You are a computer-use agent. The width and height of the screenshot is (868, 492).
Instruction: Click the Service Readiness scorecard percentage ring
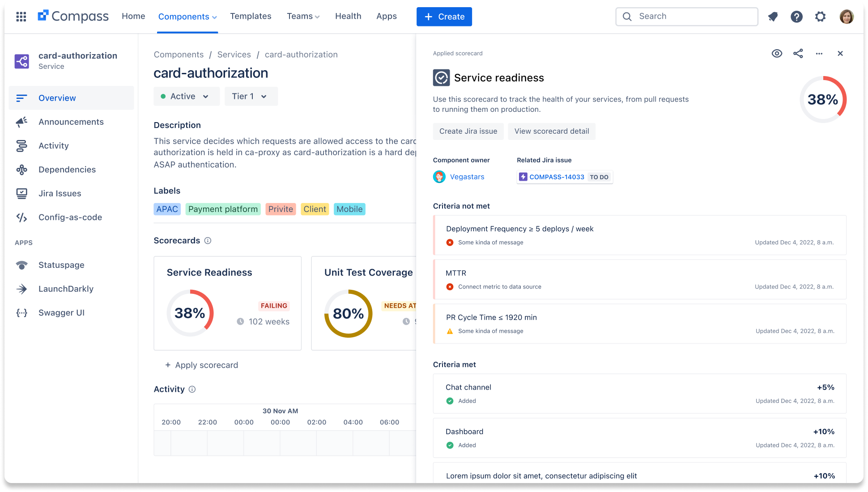coord(190,313)
